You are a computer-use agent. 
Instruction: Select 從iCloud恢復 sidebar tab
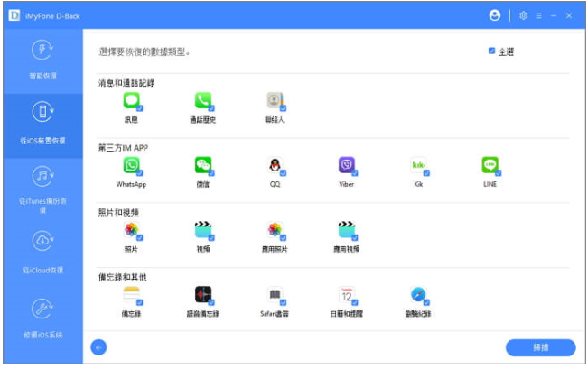point(42,254)
